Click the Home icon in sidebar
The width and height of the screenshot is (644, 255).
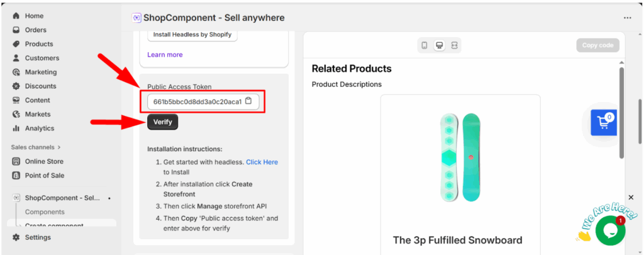[x=16, y=16]
